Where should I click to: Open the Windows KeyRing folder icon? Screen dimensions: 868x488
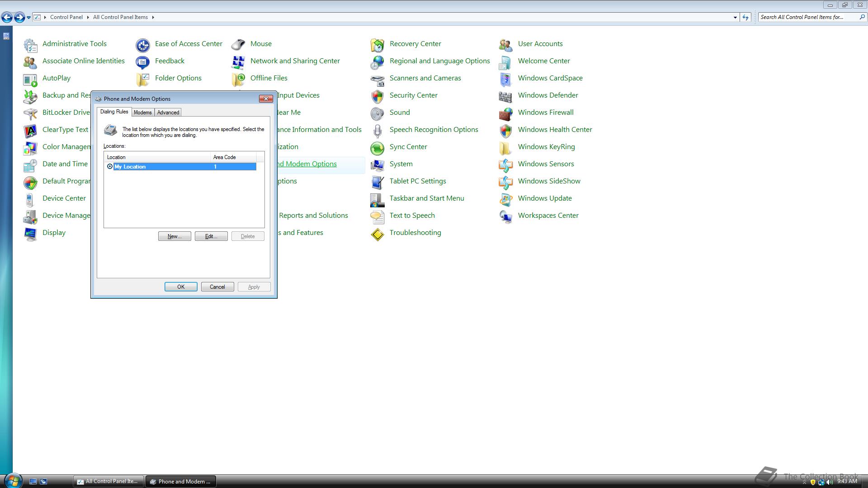pos(506,148)
